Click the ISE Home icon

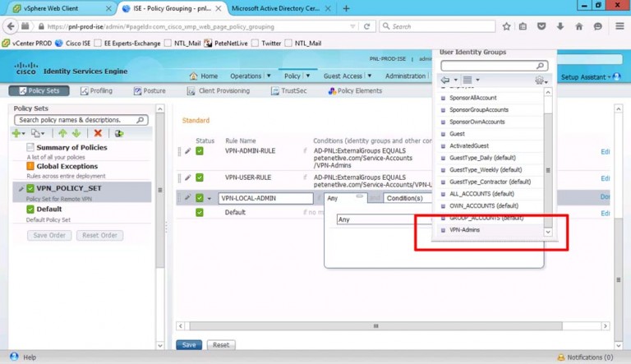(x=194, y=76)
